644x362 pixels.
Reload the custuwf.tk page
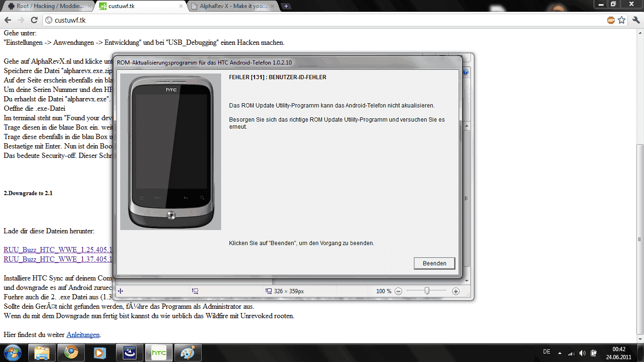[x=34, y=20]
